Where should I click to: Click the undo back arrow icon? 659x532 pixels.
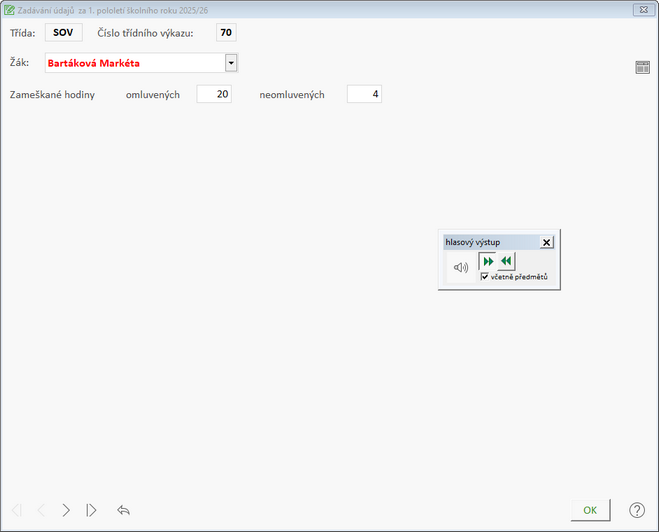click(124, 510)
